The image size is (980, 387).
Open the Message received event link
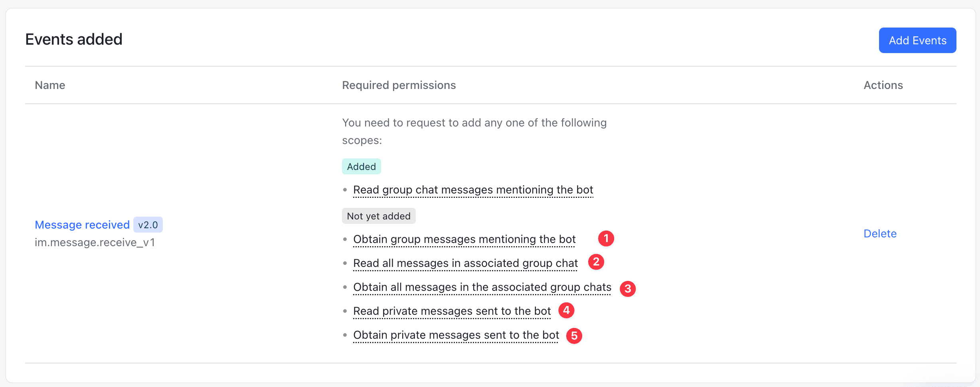coord(82,225)
